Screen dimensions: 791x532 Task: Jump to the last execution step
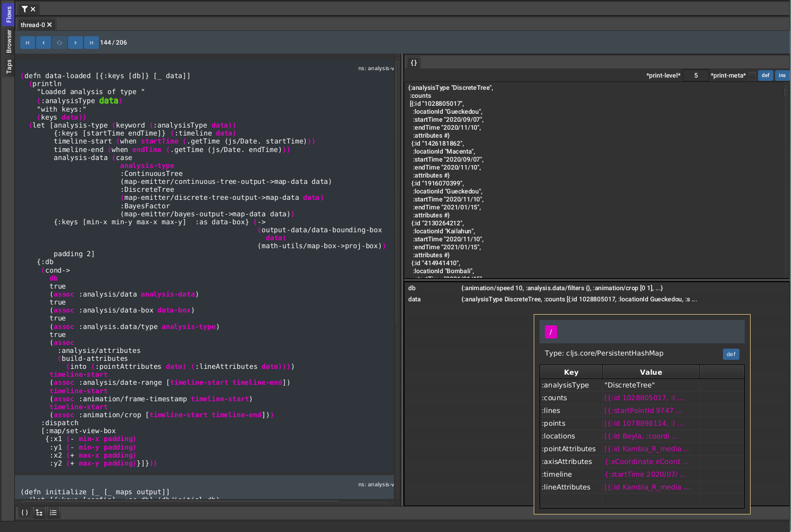pos(91,43)
